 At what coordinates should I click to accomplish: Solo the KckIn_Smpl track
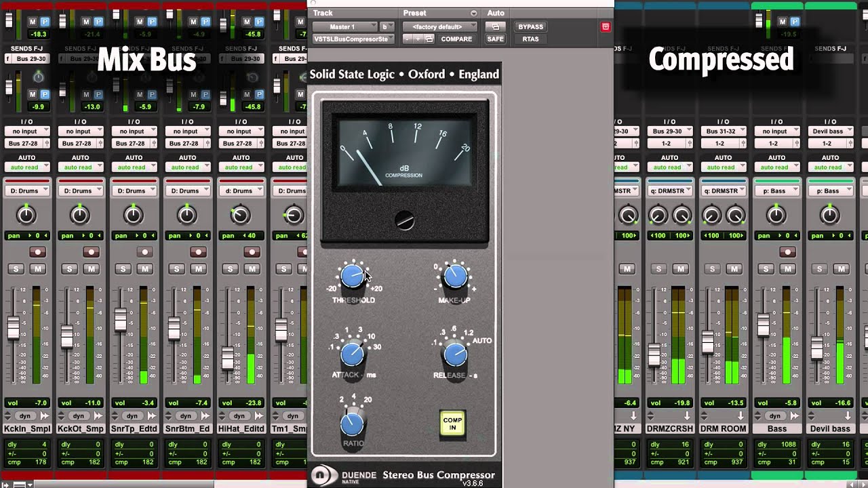16,269
